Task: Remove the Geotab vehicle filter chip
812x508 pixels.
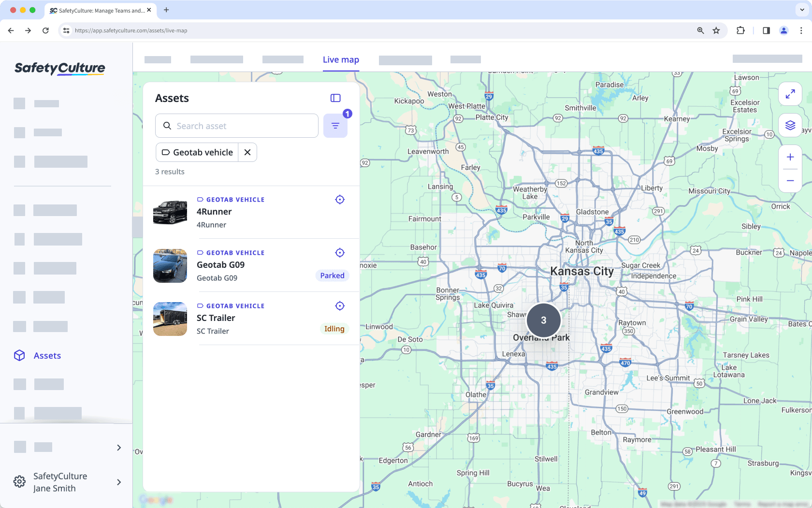Action: [247, 152]
